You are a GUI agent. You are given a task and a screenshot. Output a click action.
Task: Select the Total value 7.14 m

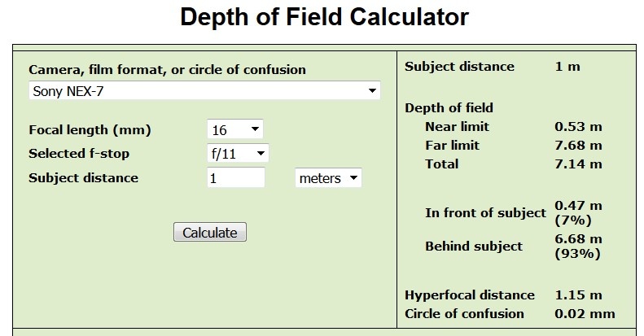[578, 164]
